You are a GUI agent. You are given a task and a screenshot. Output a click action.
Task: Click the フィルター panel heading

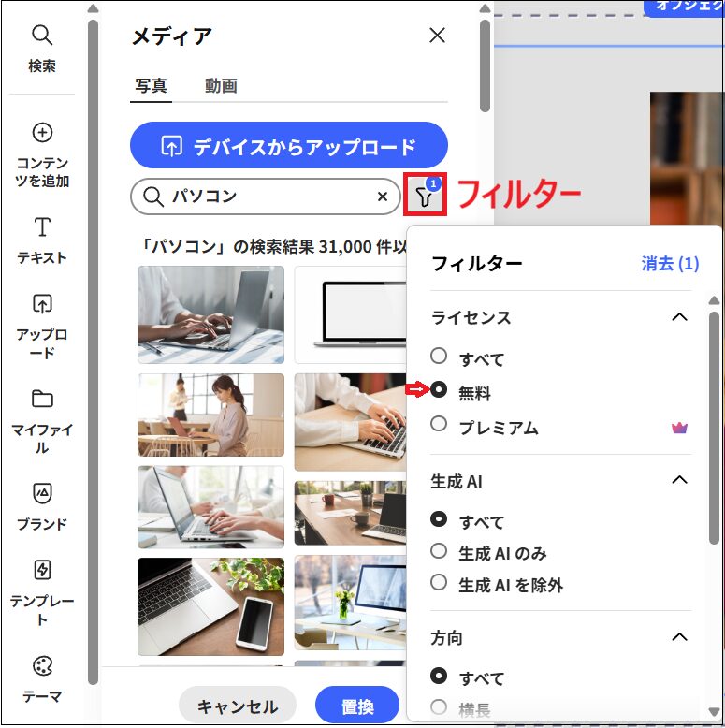(x=477, y=264)
